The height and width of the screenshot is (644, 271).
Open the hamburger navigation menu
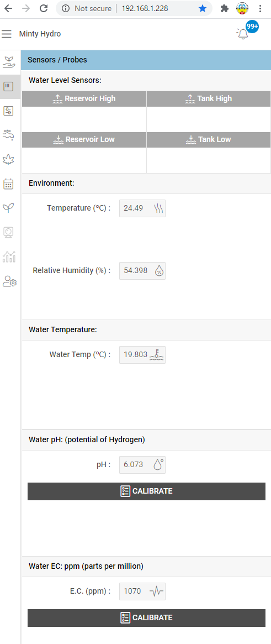(x=7, y=34)
